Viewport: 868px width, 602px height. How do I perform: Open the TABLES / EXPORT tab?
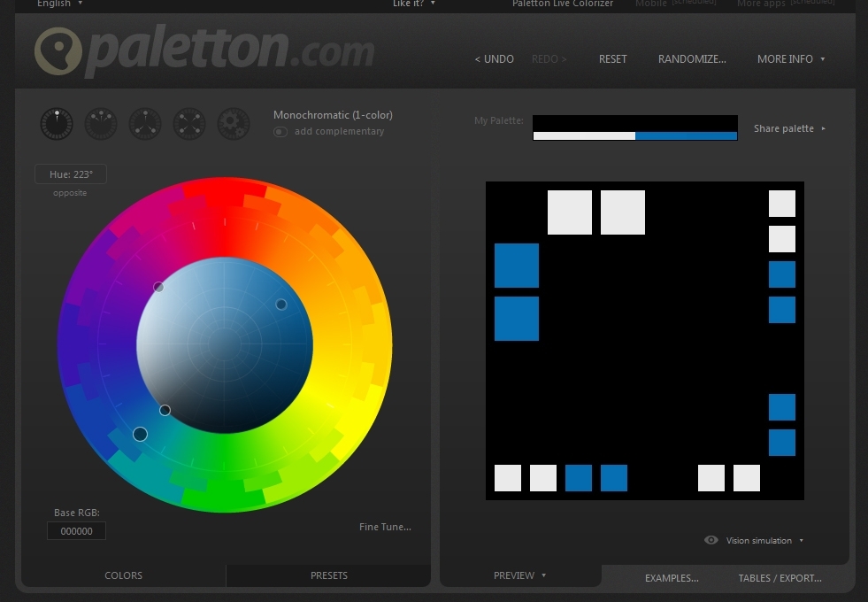[780, 578]
